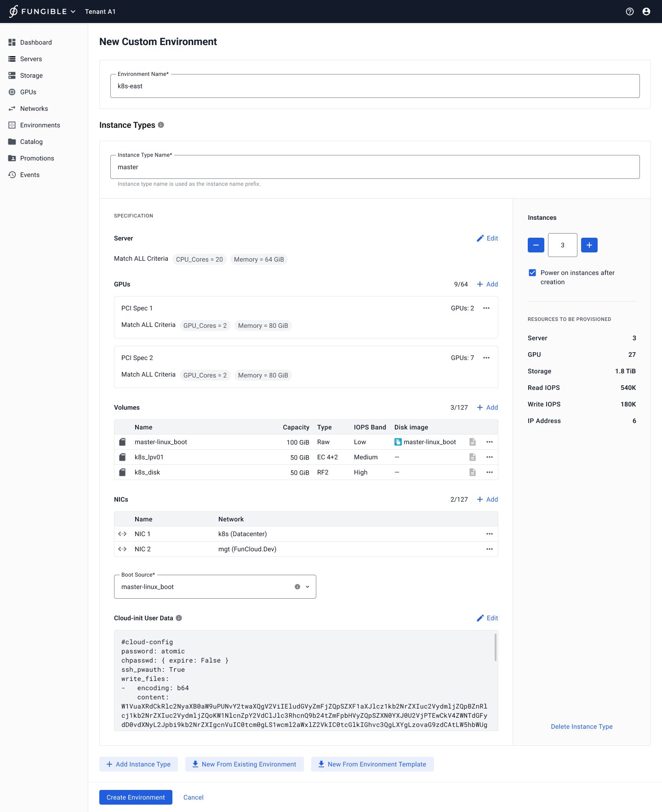Click the help question mark icon
Image resolution: width=662 pixels, height=812 pixels.
[630, 11]
